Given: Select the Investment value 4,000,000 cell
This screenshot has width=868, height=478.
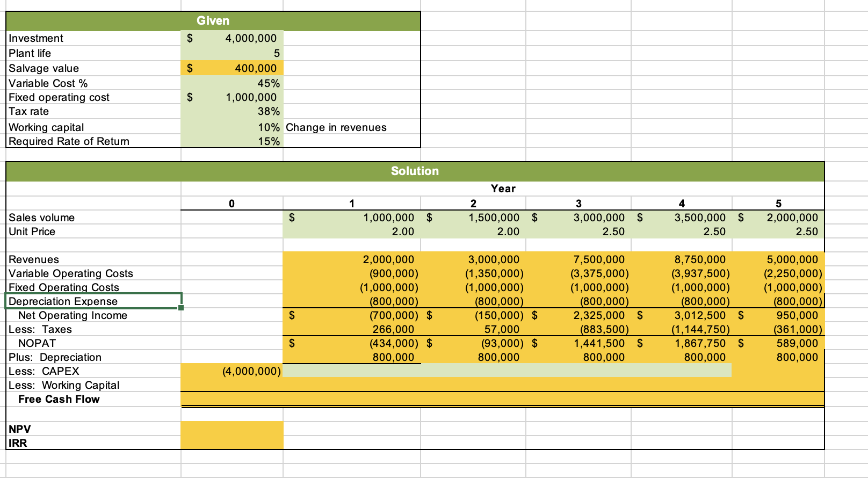Looking at the screenshot, I should pyautogui.click(x=232, y=38).
